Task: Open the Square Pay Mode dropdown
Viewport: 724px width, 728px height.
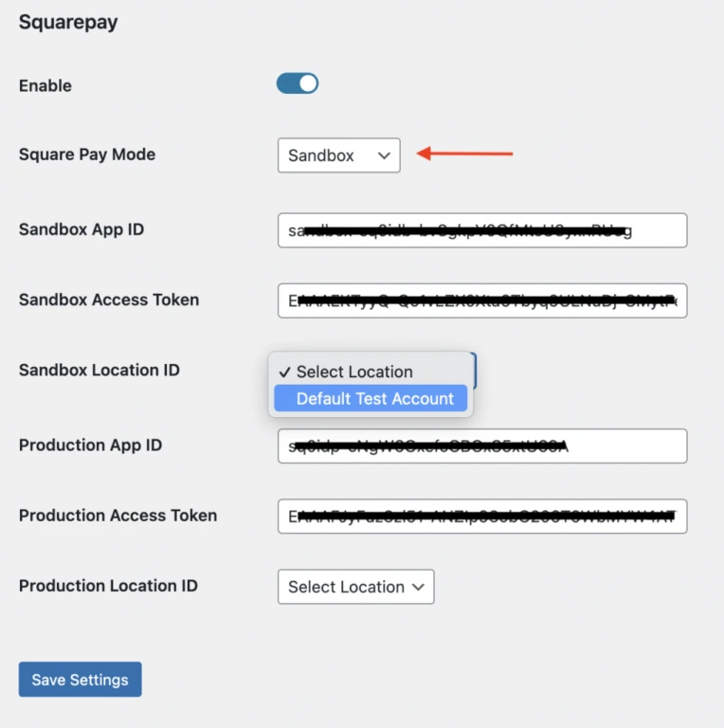Action: (x=339, y=155)
